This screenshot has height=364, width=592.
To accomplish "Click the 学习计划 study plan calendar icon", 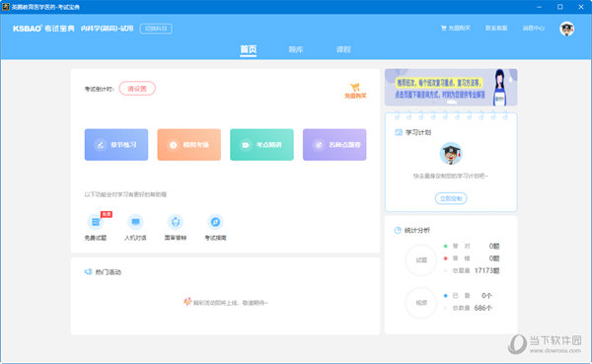I will (x=399, y=132).
